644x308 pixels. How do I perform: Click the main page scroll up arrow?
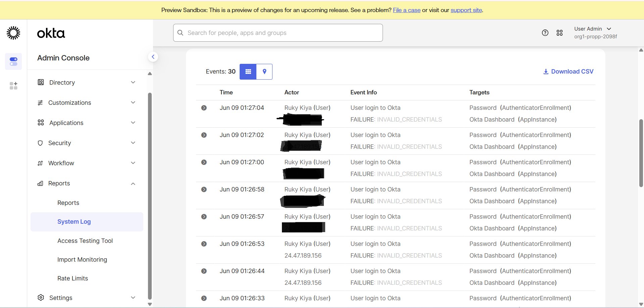point(641,50)
